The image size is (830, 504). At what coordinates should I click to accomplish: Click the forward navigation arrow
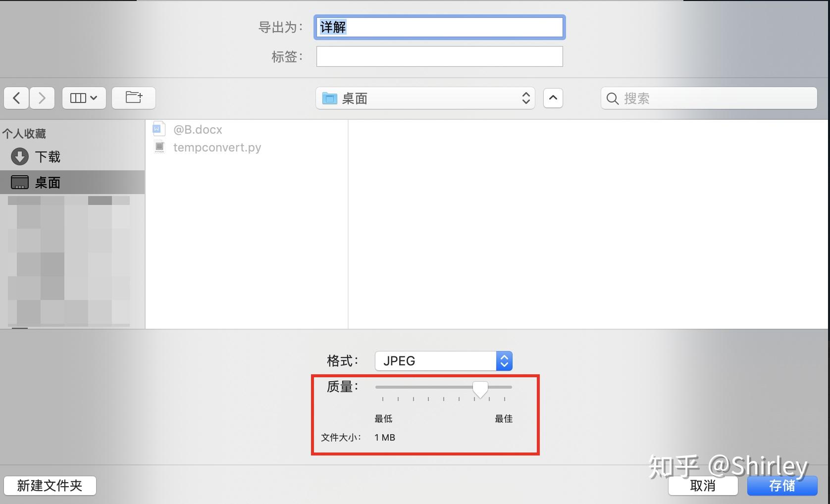[x=42, y=98]
